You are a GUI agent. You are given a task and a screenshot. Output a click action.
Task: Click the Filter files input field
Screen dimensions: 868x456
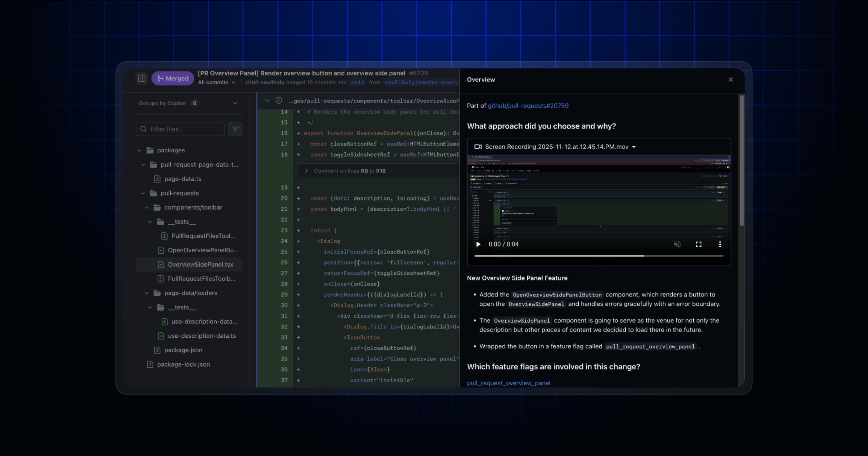(181, 129)
